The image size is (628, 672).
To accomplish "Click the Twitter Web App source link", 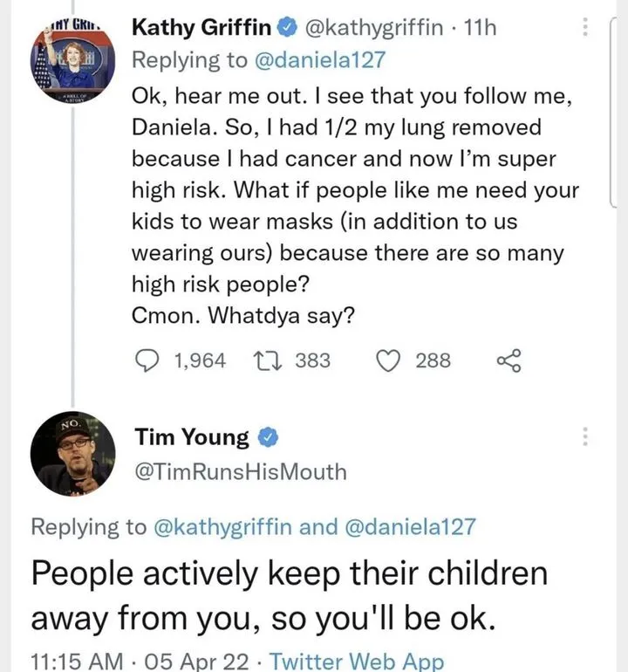I will click(x=358, y=660).
